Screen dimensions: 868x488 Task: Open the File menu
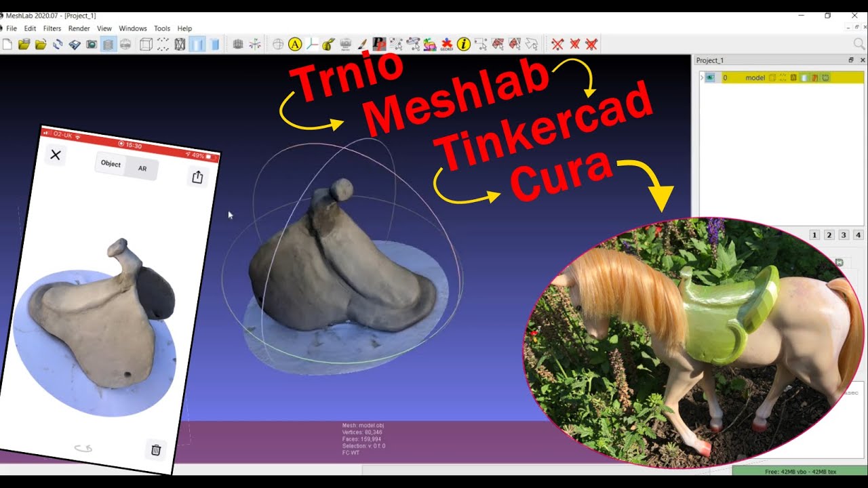[x=12, y=28]
